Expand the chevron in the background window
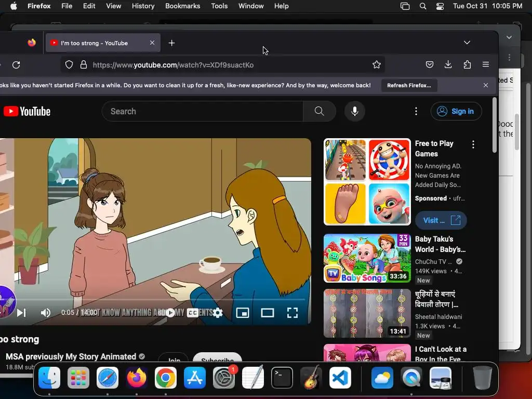 (509, 37)
